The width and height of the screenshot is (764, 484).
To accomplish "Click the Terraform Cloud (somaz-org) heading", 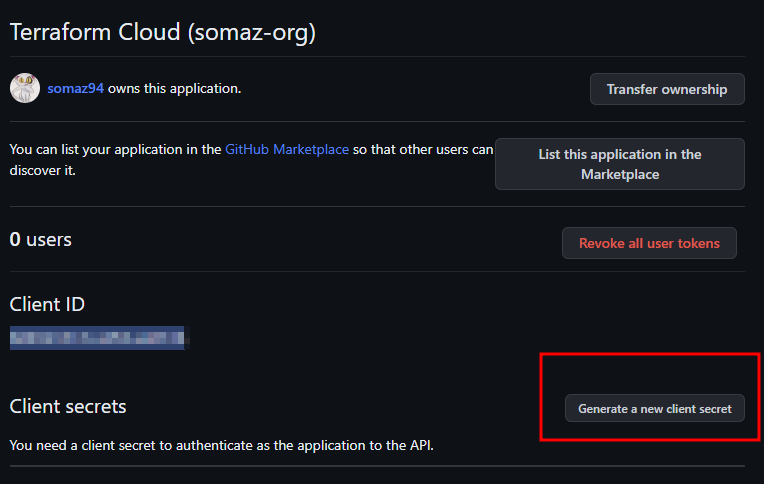I will pyautogui.click(x=163, y=32).
